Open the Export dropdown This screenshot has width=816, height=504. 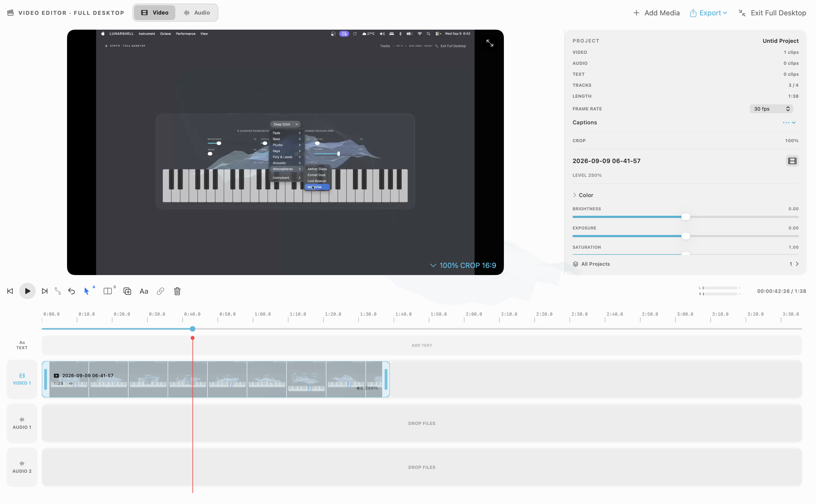tap(708, 13)
